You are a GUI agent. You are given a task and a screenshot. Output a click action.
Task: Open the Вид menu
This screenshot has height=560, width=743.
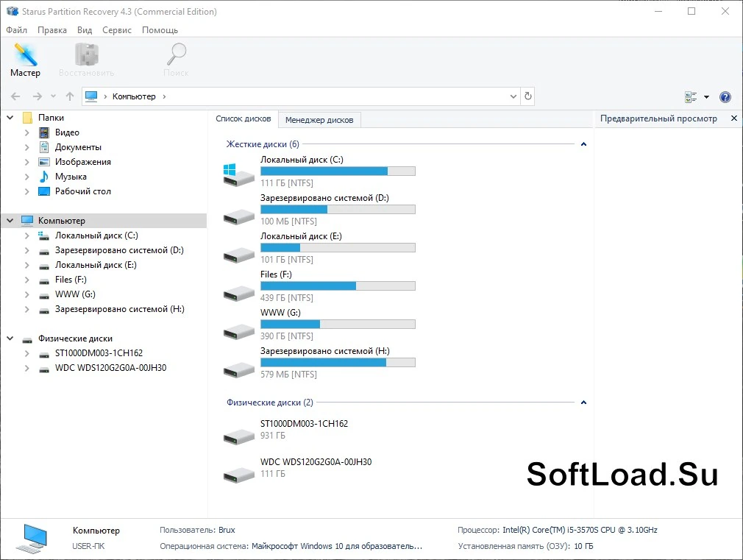(85, 30)
